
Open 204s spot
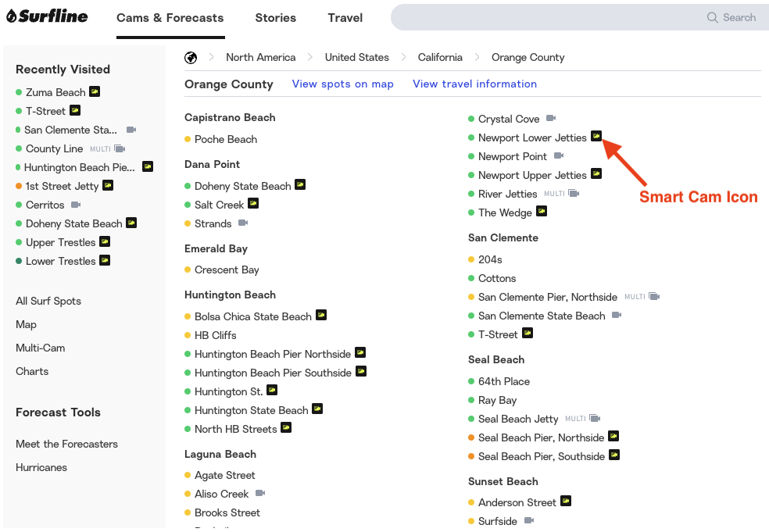tap(490, 259)
